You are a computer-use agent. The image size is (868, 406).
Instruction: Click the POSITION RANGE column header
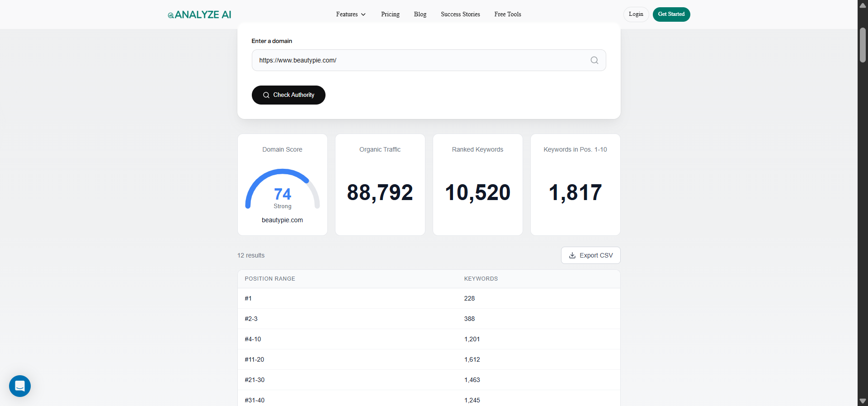coord(270,279)
